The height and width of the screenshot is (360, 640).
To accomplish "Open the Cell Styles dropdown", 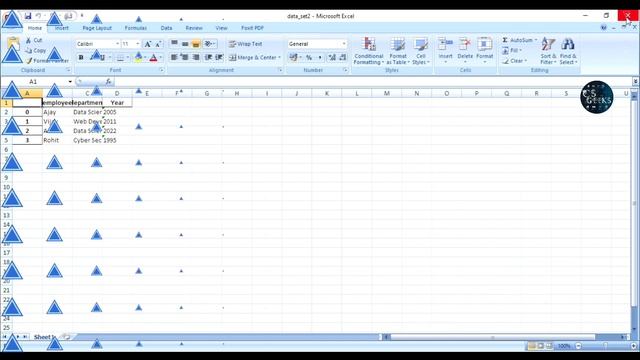I will 421,51.
